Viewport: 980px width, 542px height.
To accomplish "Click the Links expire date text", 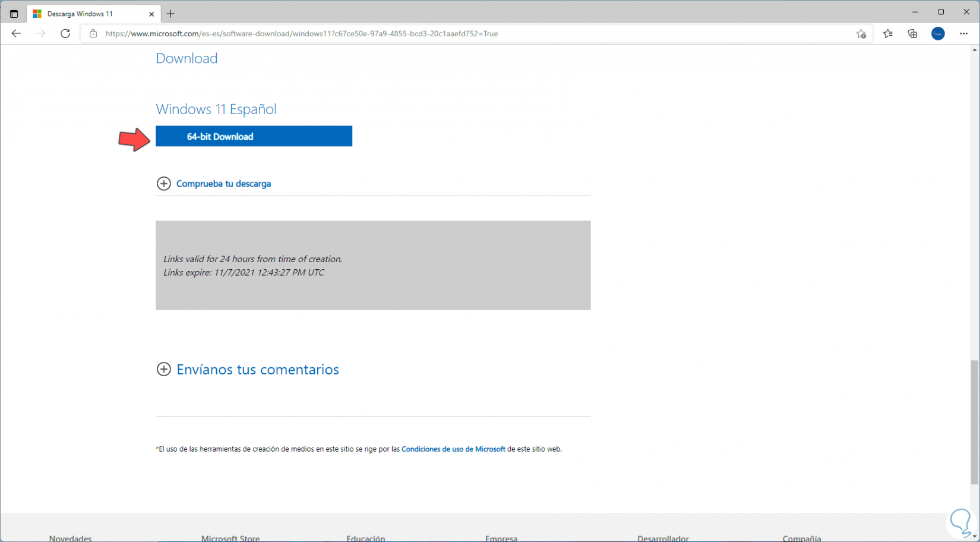I will 244,273.
